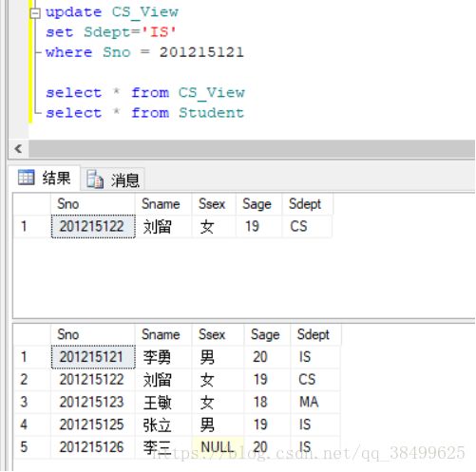Image resolution: width=476 pixels, height=472 pixels.
Task: Select row header 3 in the second grid
Action: point(32,403)
